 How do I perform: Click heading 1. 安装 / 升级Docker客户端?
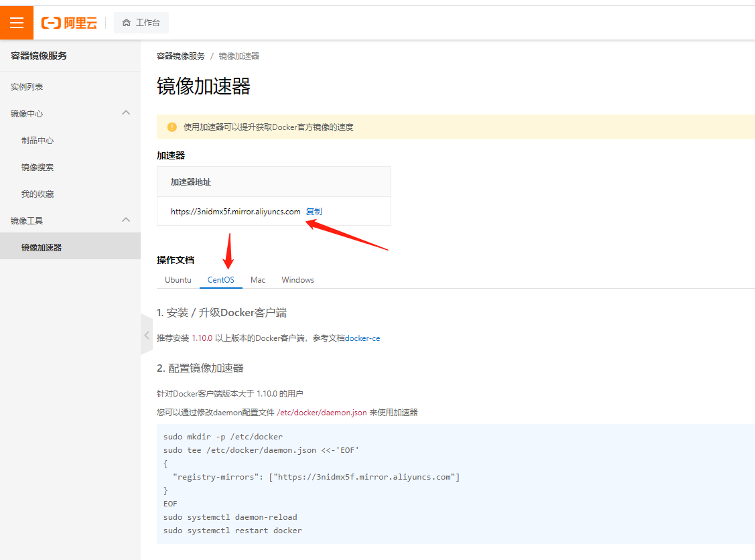(222, 313)
